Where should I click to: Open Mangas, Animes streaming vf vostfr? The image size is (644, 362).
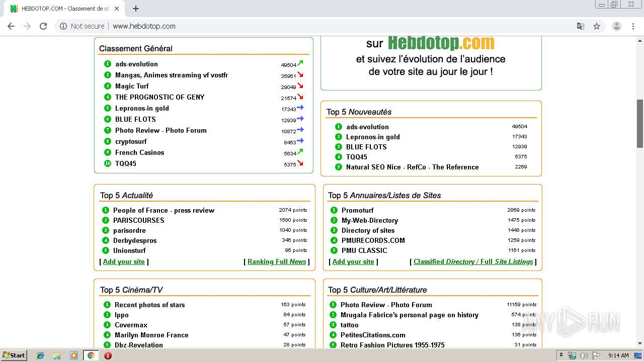coord(172,75)
